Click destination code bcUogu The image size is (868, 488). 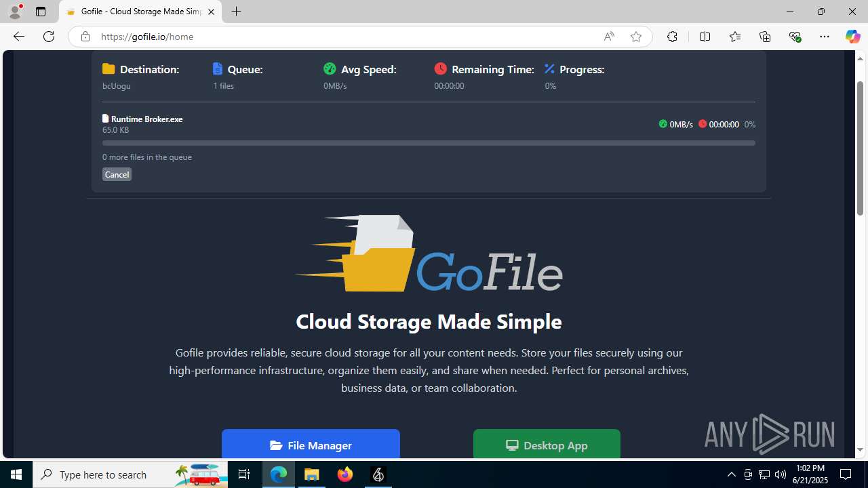pos(117,86)
